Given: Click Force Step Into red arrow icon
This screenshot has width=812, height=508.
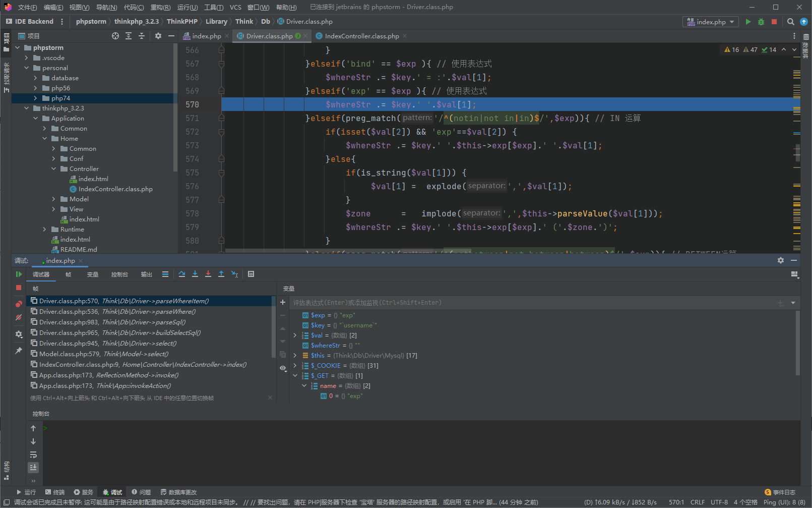Looking at the screenshot, I should 208,274.
